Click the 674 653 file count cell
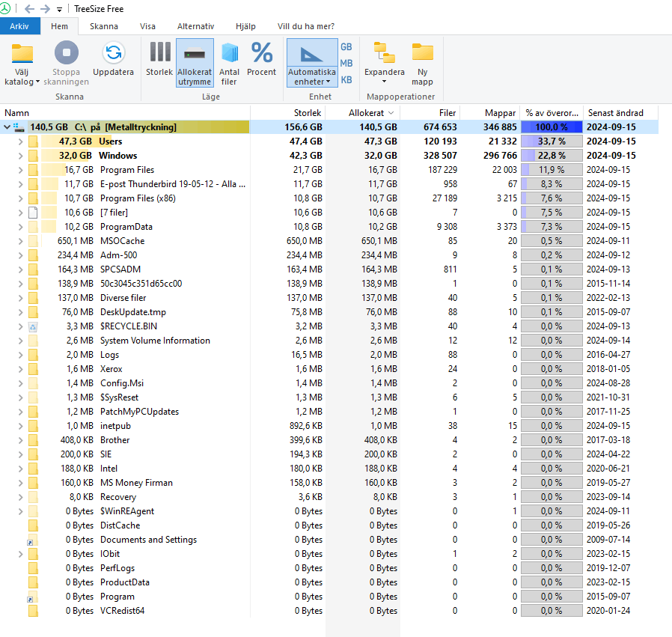Screen dimensions: 672x637 (x=440, y=127)
